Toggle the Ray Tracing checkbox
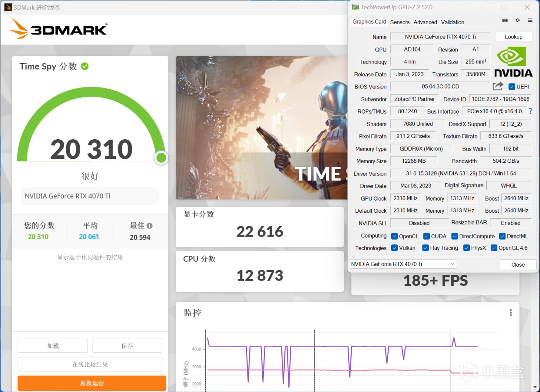The height and width of the screenshot is (392, 540). [425, 248]
